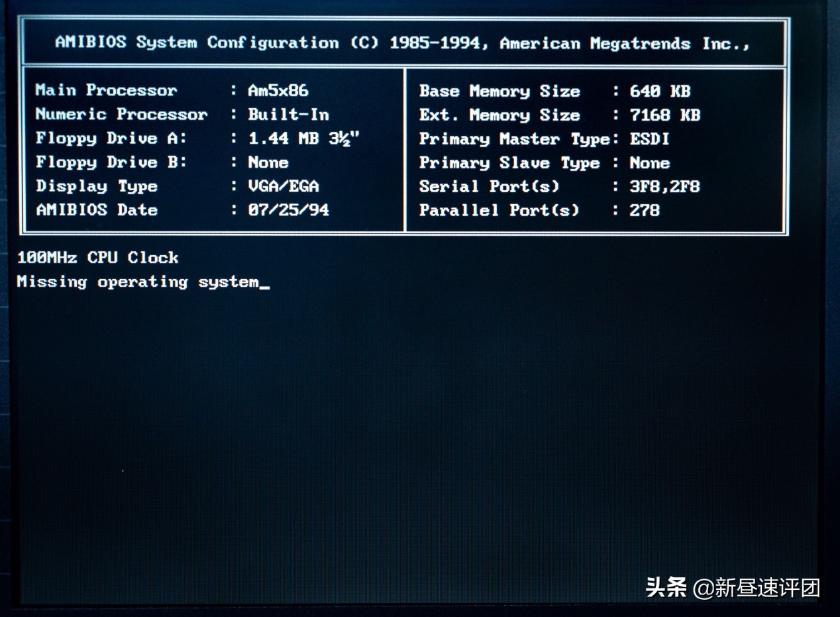Click the "100MHz CPU Clock" line

click(97, 257)
